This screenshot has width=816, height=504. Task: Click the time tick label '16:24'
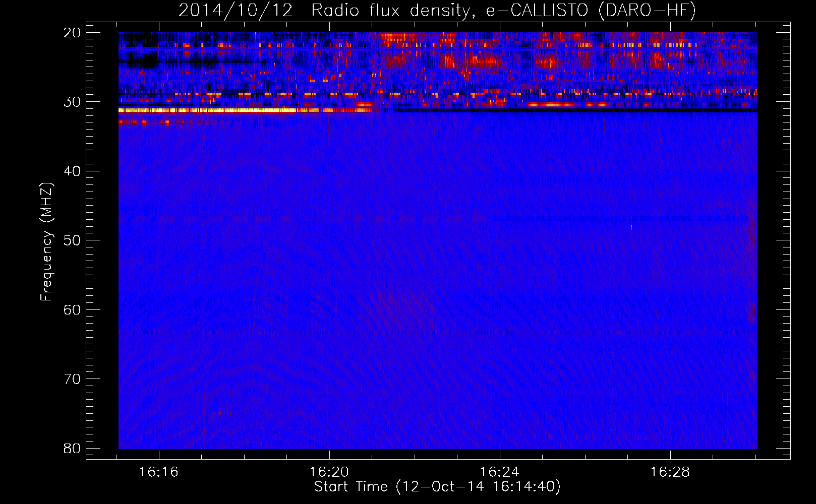(x=500, y=472)
